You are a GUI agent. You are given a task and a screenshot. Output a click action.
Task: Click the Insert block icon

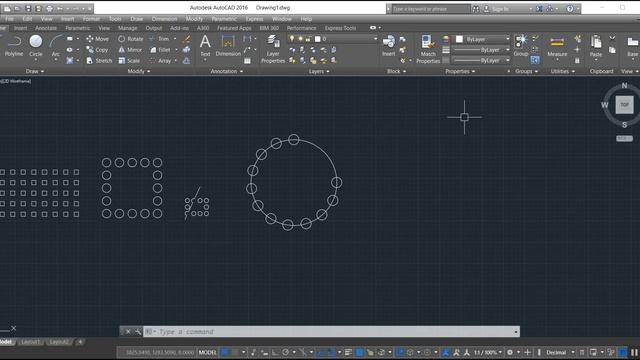point(389,45)
